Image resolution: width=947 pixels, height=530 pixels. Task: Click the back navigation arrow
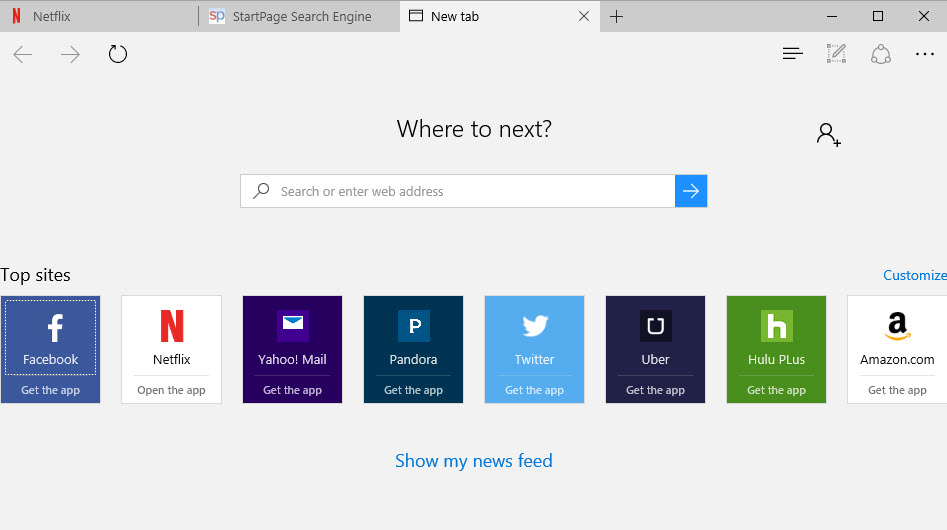click(x=23, y=54)
